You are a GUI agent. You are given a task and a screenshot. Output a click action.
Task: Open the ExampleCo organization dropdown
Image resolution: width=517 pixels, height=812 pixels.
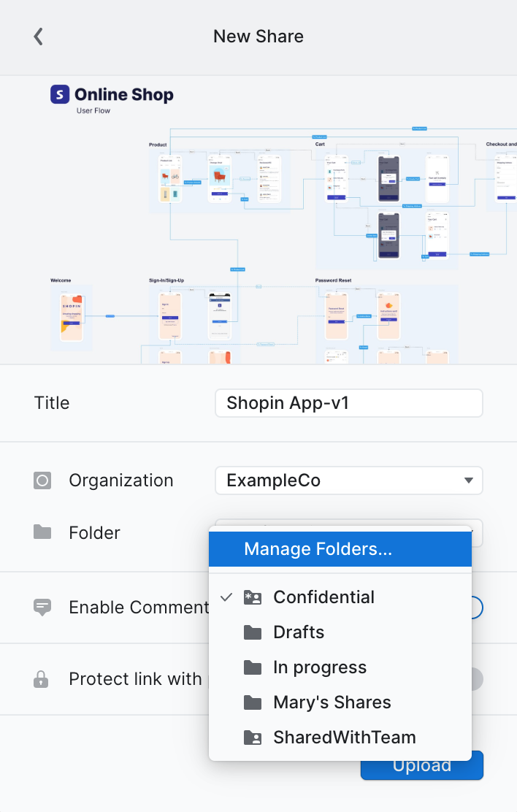coord(348,480)
